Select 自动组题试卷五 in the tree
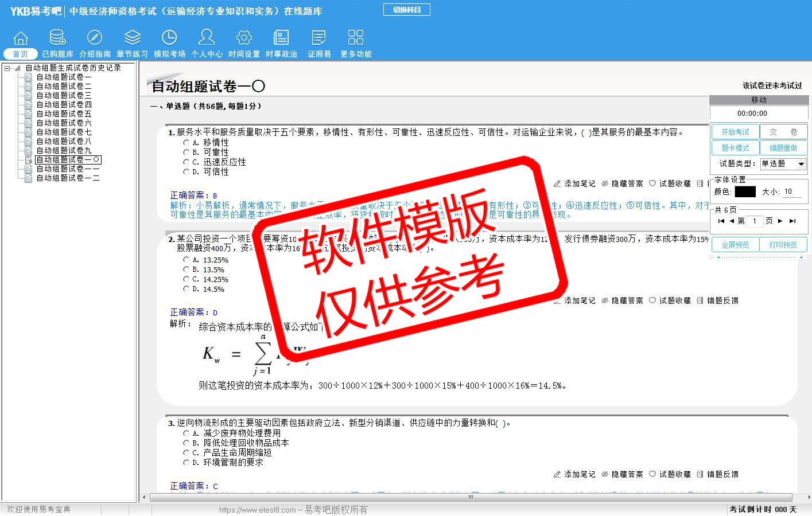This screenshot has width=812, height=516. pyautogui.click(x=64, y=114)
